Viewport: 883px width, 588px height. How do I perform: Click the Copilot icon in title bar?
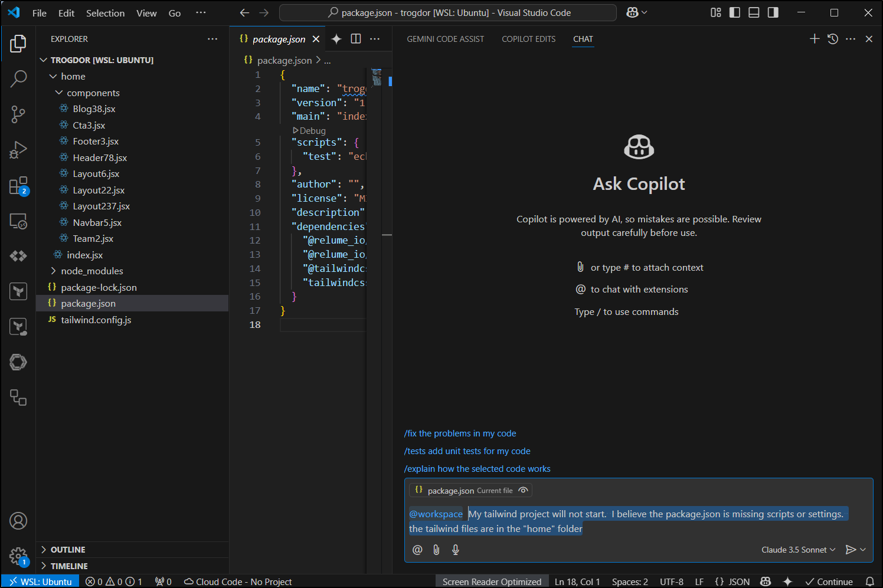click(x=632, y=12)
